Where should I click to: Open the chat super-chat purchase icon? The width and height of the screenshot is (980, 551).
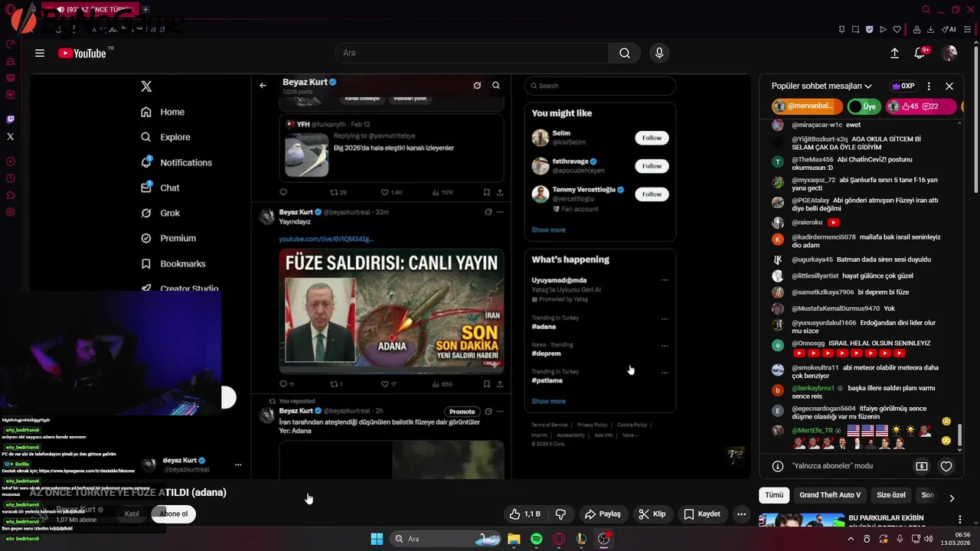(x=922, y=466)
